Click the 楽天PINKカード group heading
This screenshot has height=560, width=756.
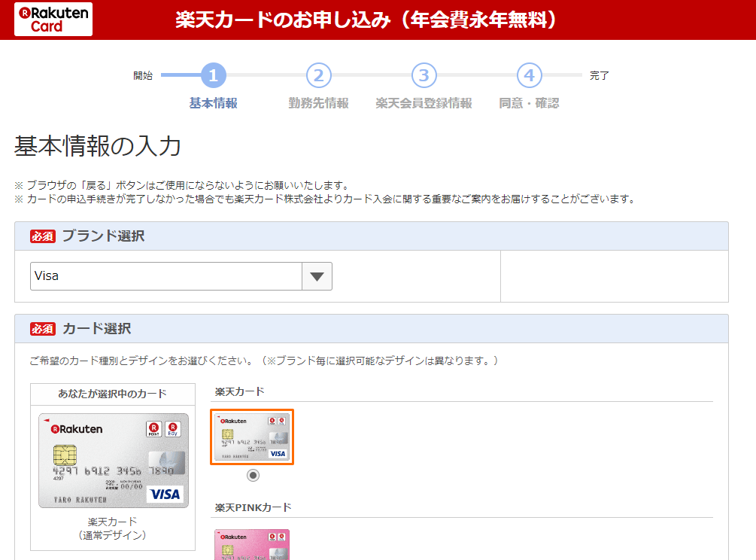pos(253,507)
